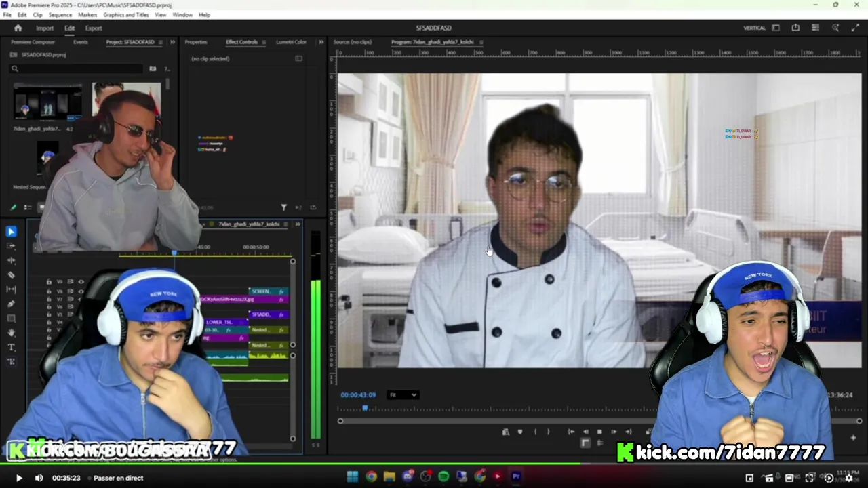Mute the video player volume speaker
Image resolution: width=868 pixels, height=488 pixels.
pos(39,478)
